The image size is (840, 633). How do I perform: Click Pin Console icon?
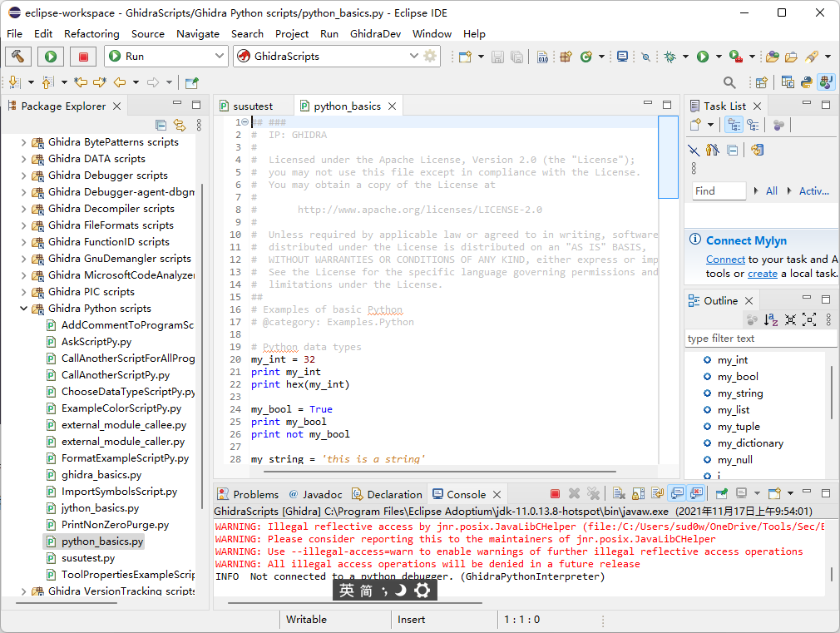click(x=722, y=493)
